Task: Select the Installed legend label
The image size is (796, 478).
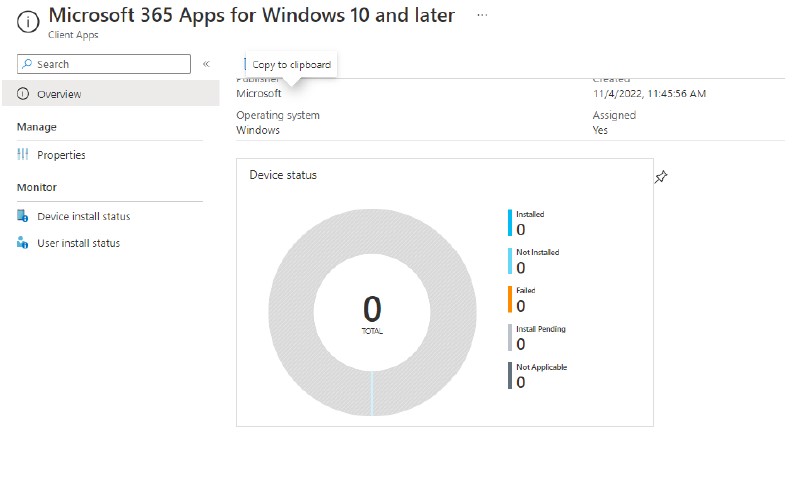Action: pyautogui.click(x=530, y=214)
